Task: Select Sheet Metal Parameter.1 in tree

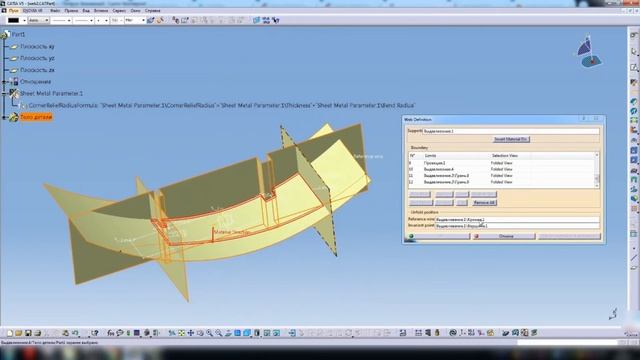Action: [x=51, y=93]
